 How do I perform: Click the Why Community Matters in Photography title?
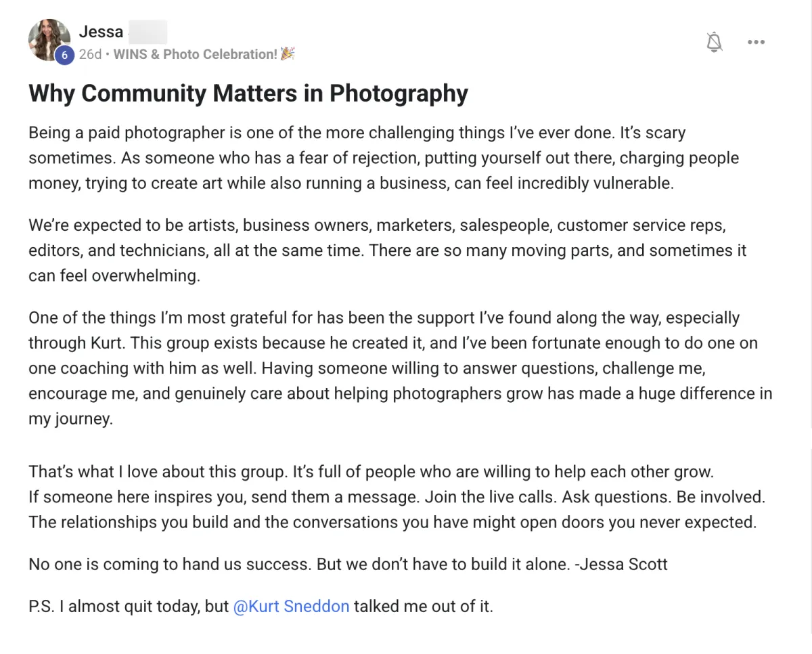248,93
